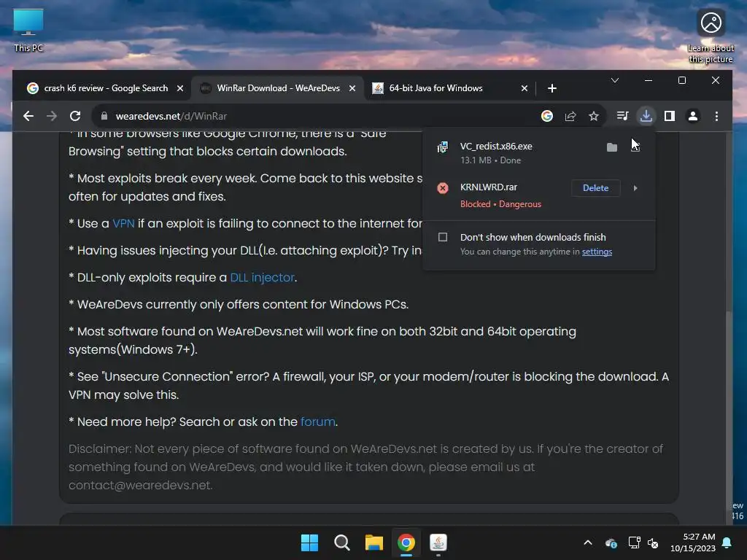Toggle the downloads bubble icon
This screenshot has width=747, height=560.
point(646,116)
